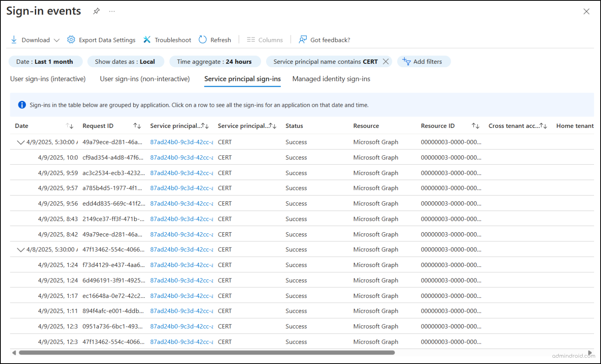601x364 pixels.
Task: Pin Sign-in events to dashboard
Action: [x=96, y=11]
